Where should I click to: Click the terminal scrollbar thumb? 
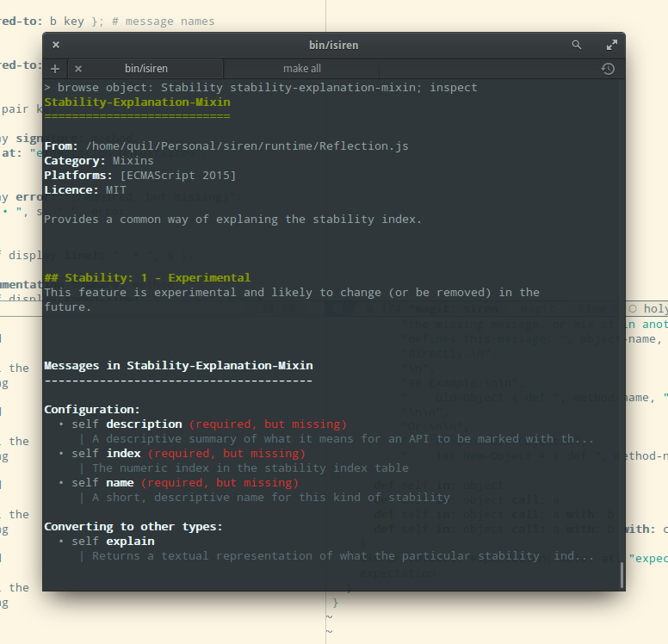coord(622,575)
